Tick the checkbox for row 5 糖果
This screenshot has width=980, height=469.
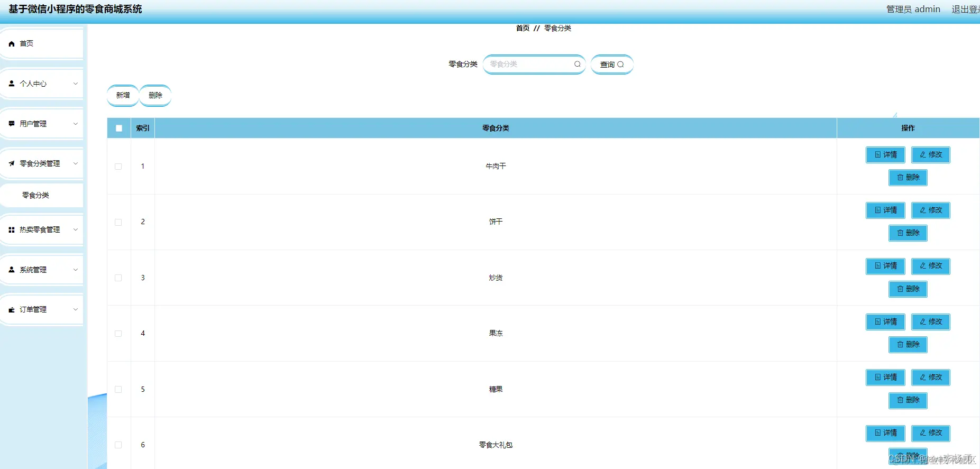pyautogui.click(x=118, y=390)
